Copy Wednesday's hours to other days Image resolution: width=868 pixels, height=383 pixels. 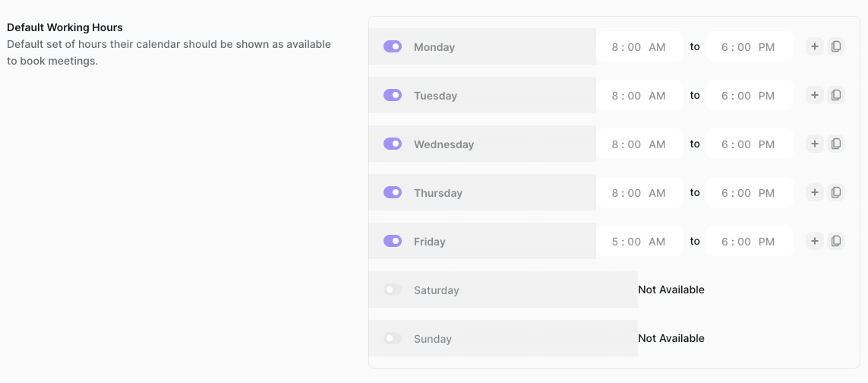pyautogui.click(x=836, y=144)
